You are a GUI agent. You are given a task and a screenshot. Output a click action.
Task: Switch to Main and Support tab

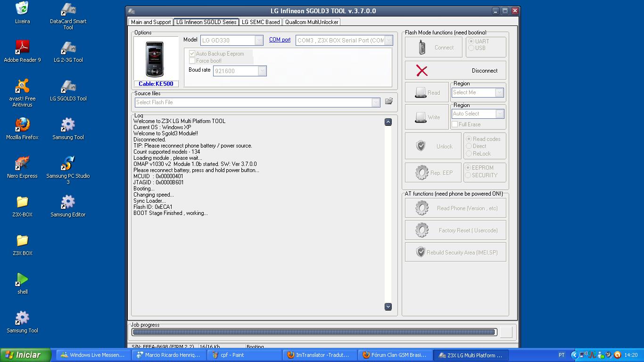click(x=151, y=22)
